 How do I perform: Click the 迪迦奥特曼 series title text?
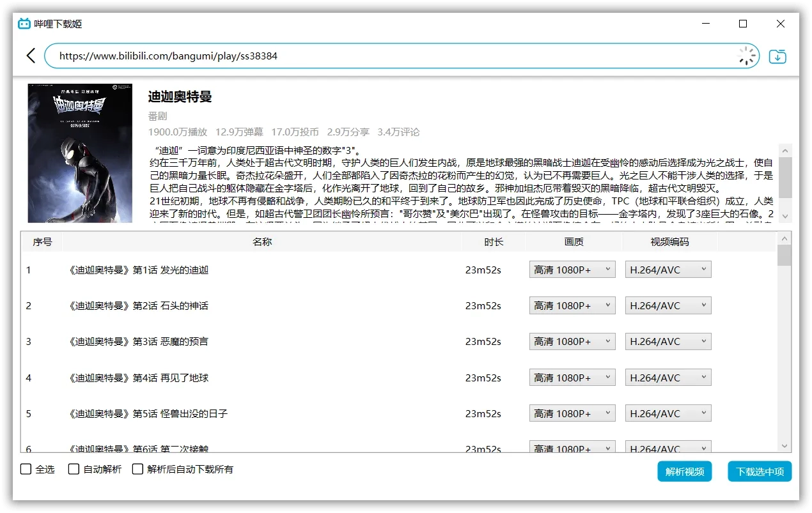(x=180, y=97)
